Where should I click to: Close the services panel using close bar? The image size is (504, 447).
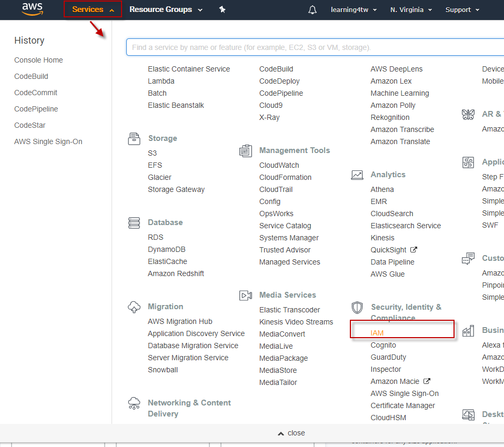tap(291, 433)
